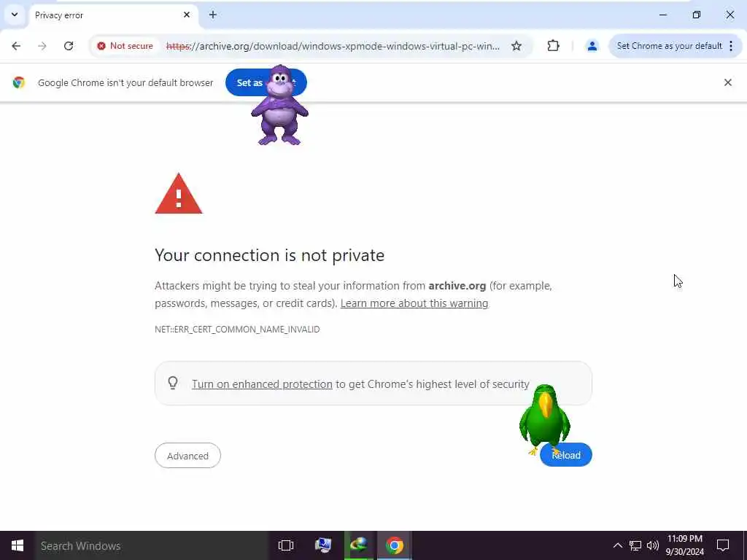Viewport: 747px width, 560px height.
Task: Open Task View on the taskbar
Action: pos(285,545)
